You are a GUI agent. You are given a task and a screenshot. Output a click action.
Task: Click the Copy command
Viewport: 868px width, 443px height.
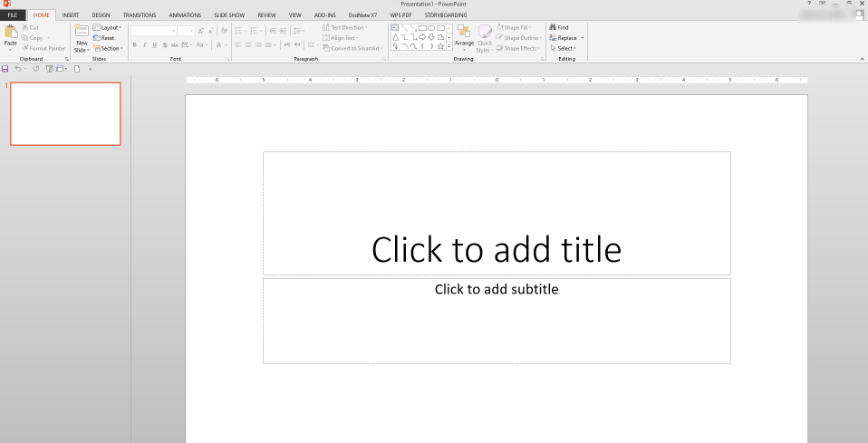(32, 38)
